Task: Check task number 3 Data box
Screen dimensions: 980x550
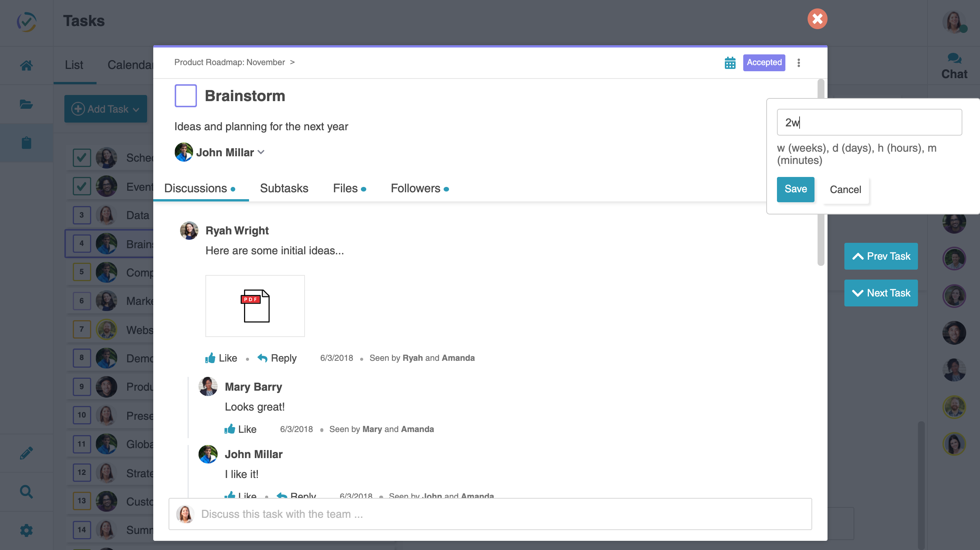Action: [82, 215]
